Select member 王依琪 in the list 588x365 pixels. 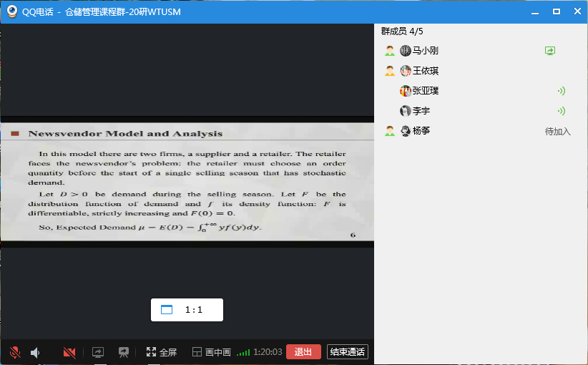pos(426,71)
